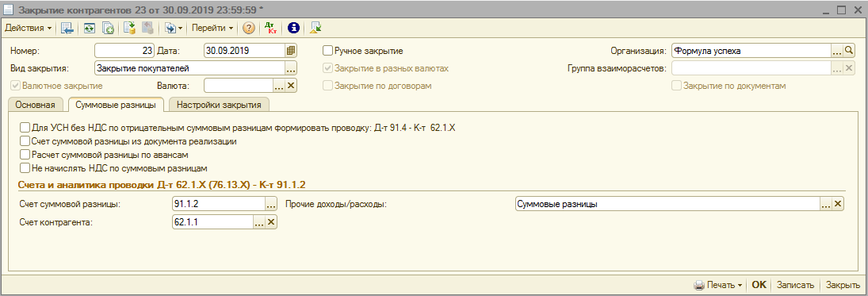Open the Действия menu
This screenshot has width=868, height=296.
(x=29, y=28)
